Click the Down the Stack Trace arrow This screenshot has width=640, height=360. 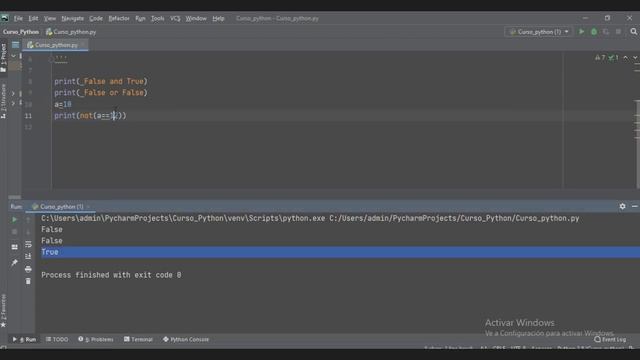click(x=28, y=232)
